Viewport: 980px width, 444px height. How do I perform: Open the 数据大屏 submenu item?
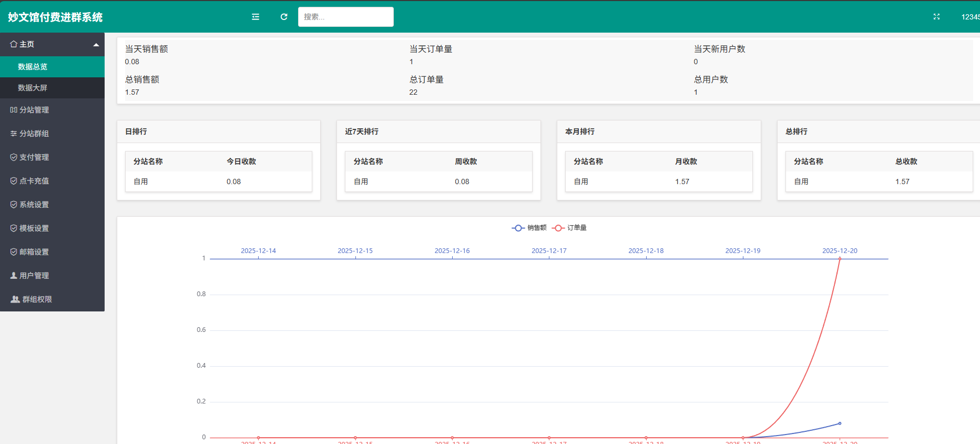33,88
